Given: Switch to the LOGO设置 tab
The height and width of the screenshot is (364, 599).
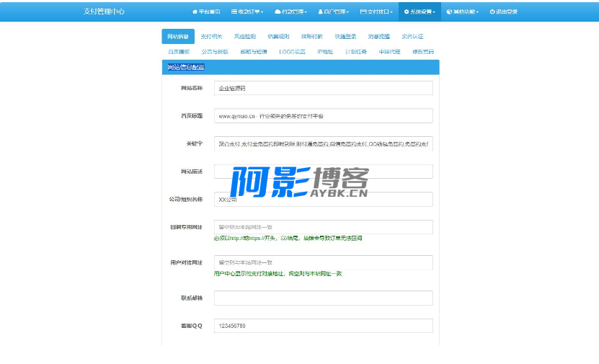Looking at the screenshot, I should pyautogui.click(x=292, y=52).
